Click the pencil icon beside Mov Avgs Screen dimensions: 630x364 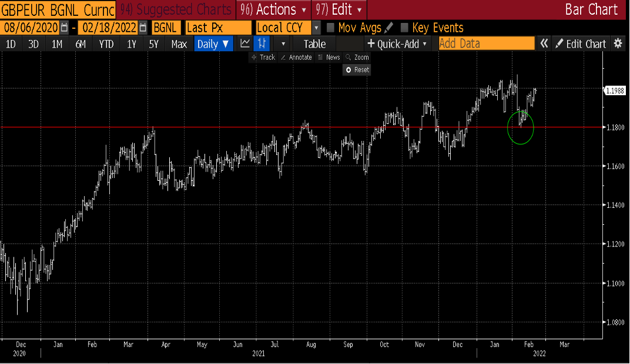coord(388,28)
